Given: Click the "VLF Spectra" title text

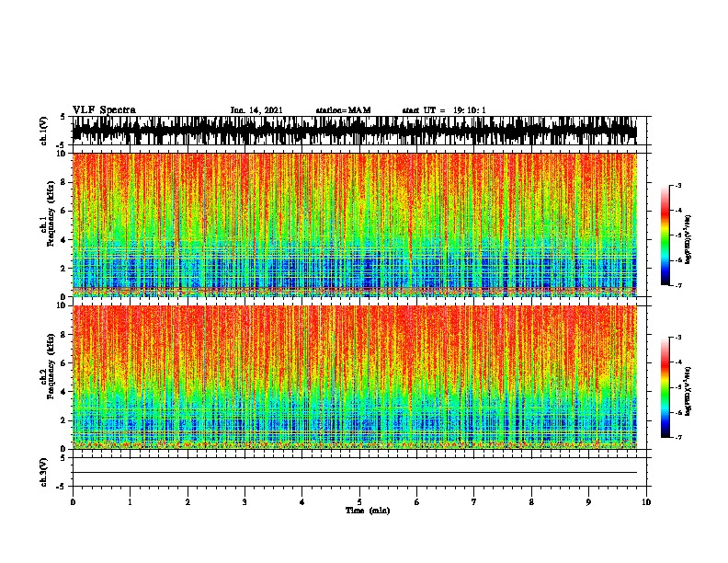Looking at the screenshot, I should pyautogui.click(x=104, y=110).
